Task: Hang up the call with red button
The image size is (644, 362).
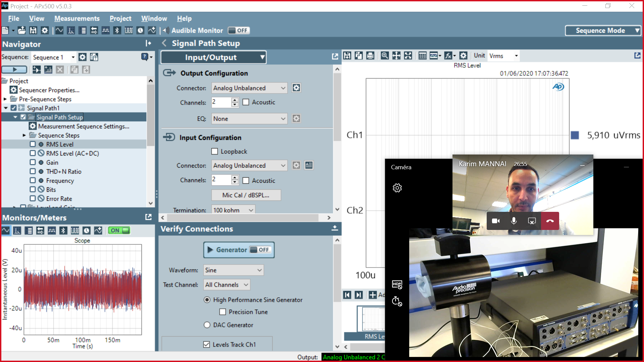Action: 550,221
